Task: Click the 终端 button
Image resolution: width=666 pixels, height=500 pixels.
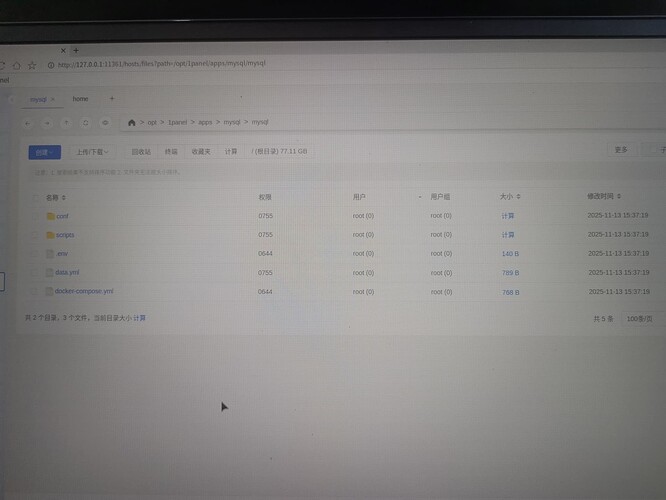Action: tap(171, 152)
